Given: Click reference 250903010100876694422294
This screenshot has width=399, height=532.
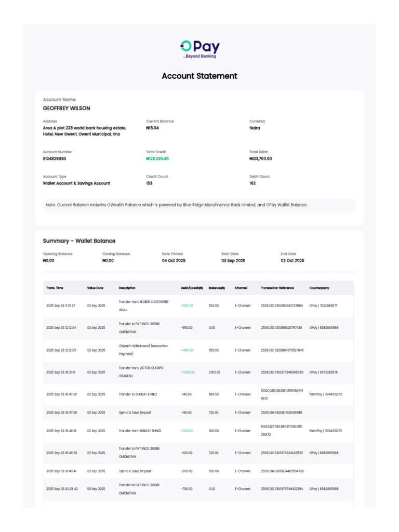Looking at the screenshot, I should click(x=282, y=489).
